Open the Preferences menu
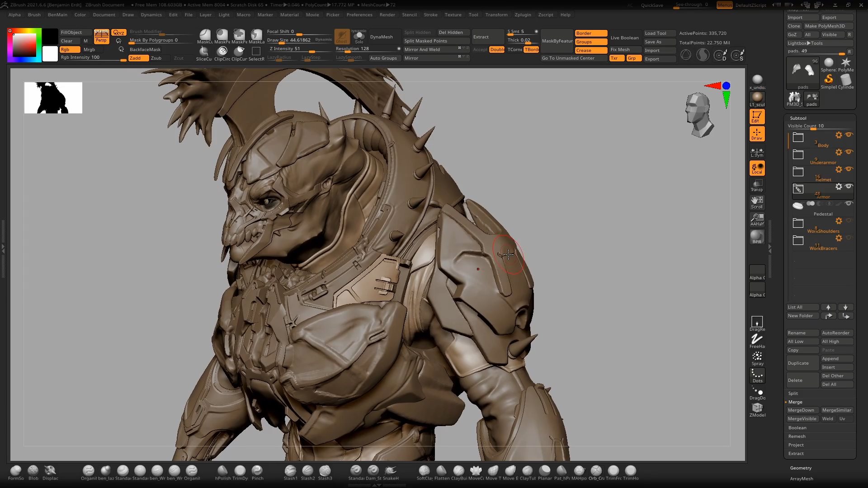The image size is (868, 488). click(359, 14)
